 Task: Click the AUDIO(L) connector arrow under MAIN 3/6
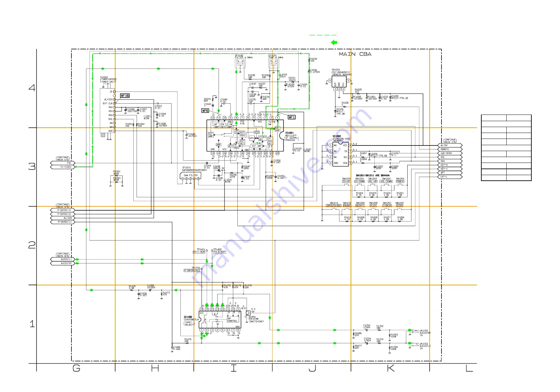coord(63,259)
